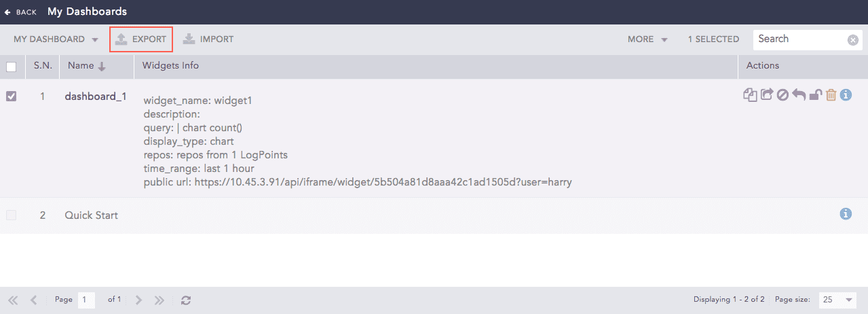Click the share icon for dashboard_1
This screenshot has width=868, height=314.
coord(766,96)
